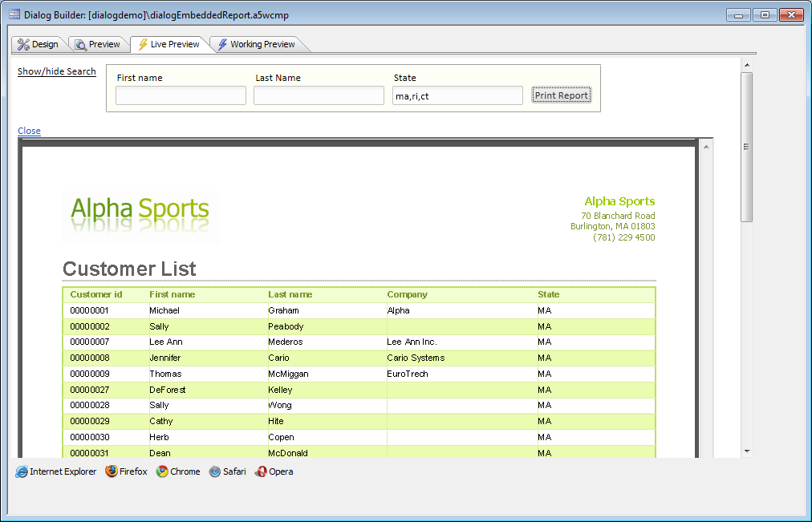Click the outer vertical scrollbar thumb

tap(747, 147)
